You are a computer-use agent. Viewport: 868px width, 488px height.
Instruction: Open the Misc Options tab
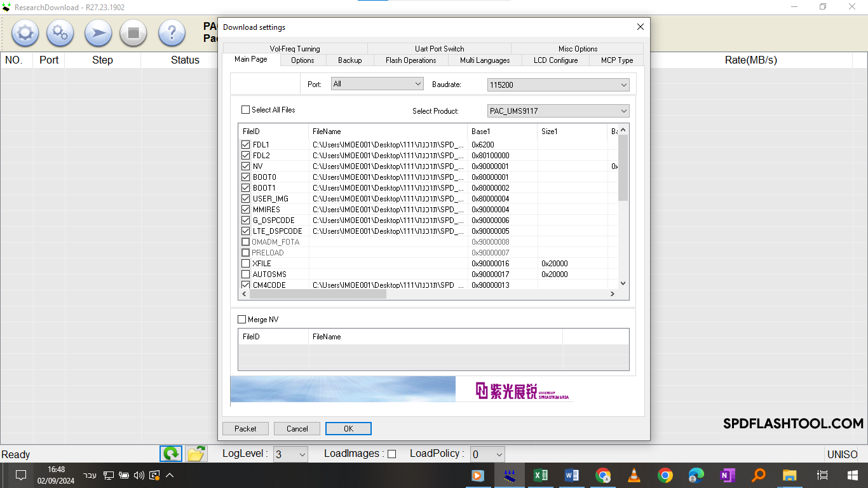tap(578, 49)
